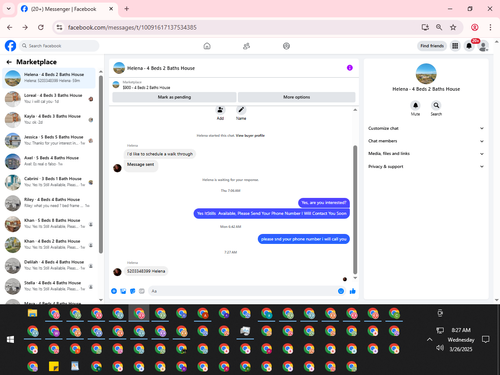Open Kayla 4 Beds 3 Baths conversation
Image resolution: width=500 pixels, height=375 pixels.
pyautogui.click(x=49, y=119)
